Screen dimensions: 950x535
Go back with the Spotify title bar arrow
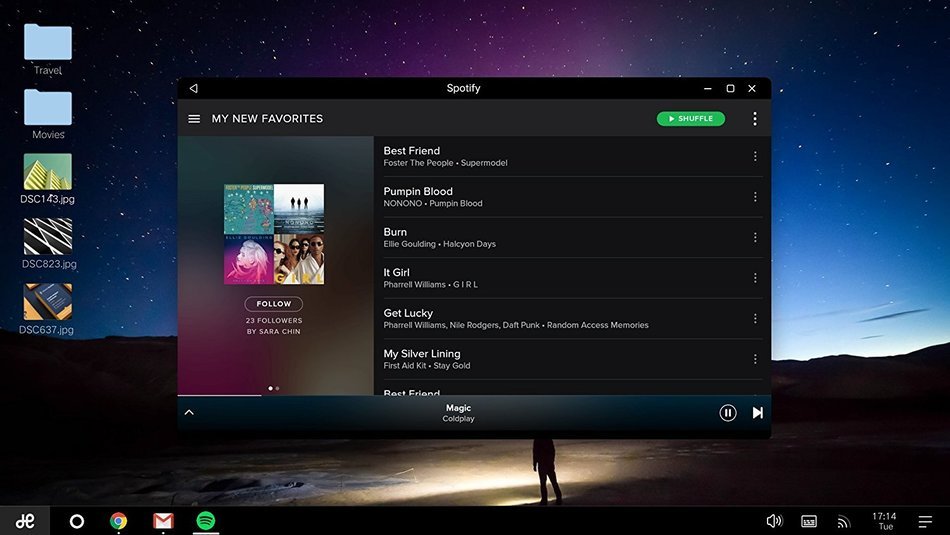(193, 88)
